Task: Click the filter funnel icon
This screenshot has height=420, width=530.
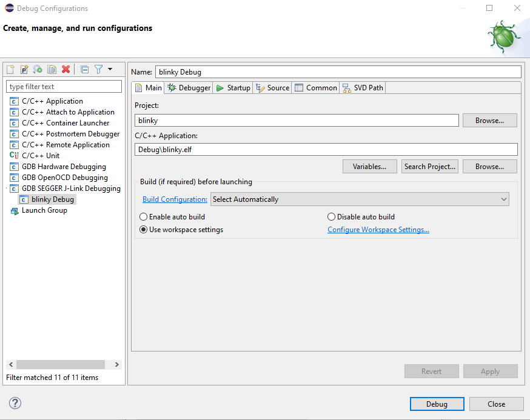Action: click(98, 70)
